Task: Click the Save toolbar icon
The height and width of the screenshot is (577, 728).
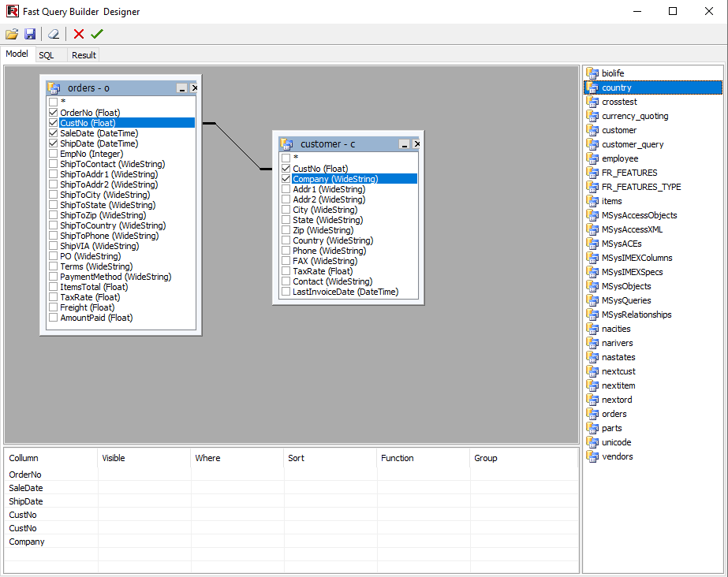Action: click(x=30, y=34)
